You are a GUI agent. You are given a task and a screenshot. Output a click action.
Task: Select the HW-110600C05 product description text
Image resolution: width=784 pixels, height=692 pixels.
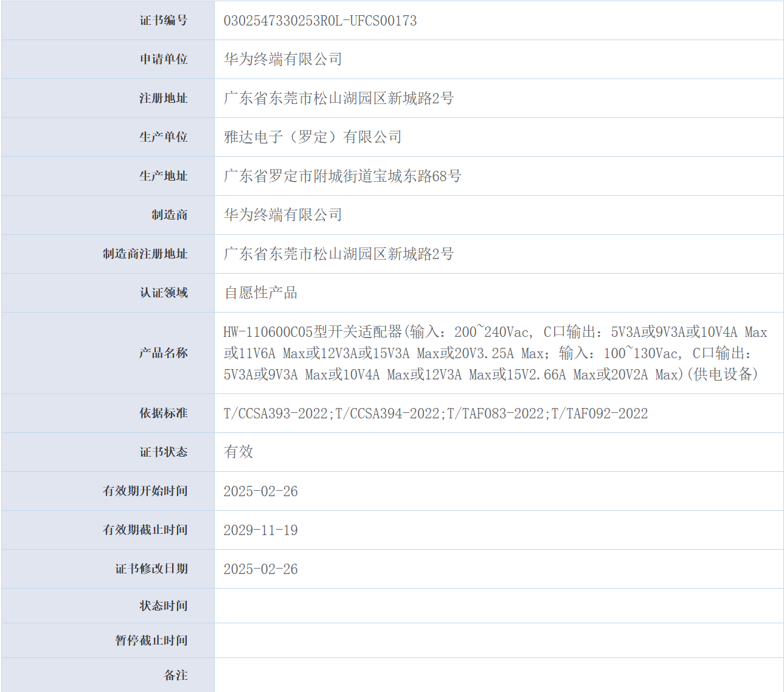point(496,353)
